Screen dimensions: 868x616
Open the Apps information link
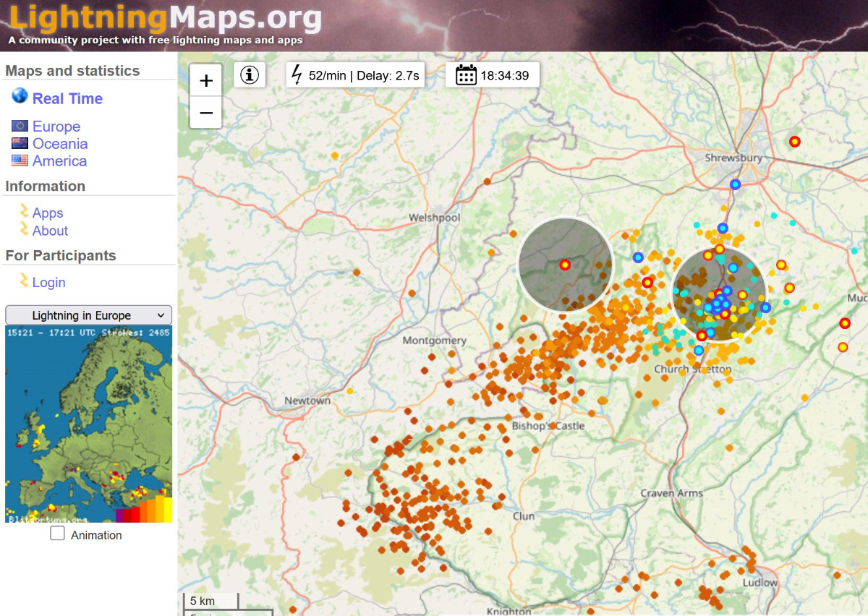(48, 213)
